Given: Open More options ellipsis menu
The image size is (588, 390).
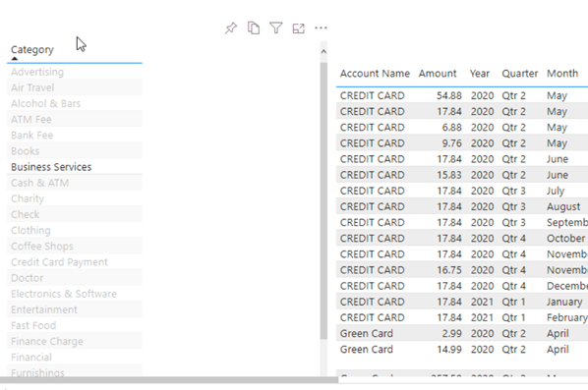Looking at the screenshot, I should tap(321, 28).
